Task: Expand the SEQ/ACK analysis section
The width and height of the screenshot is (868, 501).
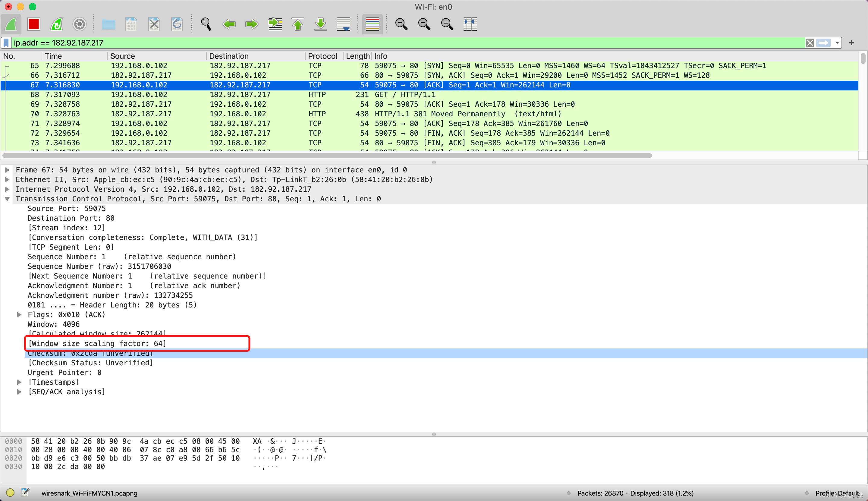Action: click(x=19, y=392)
